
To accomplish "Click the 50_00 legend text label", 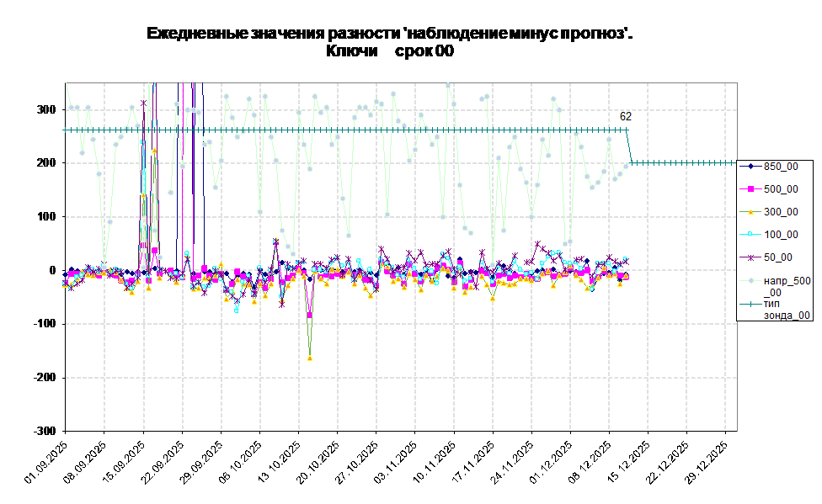I will [777, 257].
